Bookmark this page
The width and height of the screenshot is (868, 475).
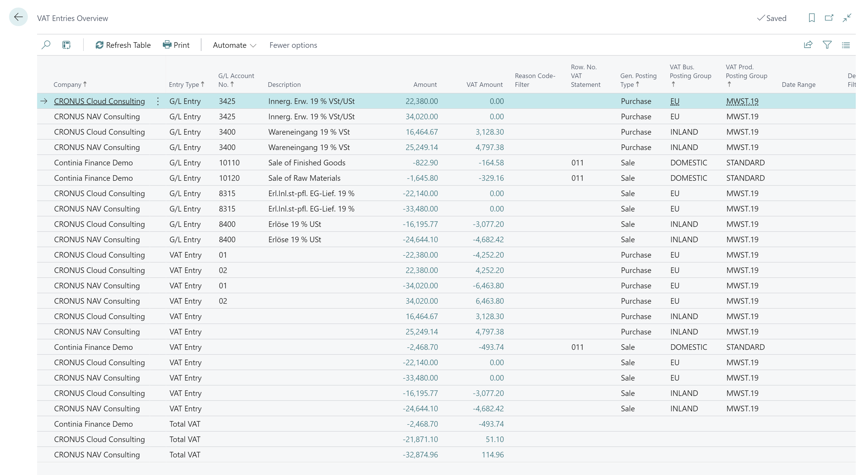point(811,18)
